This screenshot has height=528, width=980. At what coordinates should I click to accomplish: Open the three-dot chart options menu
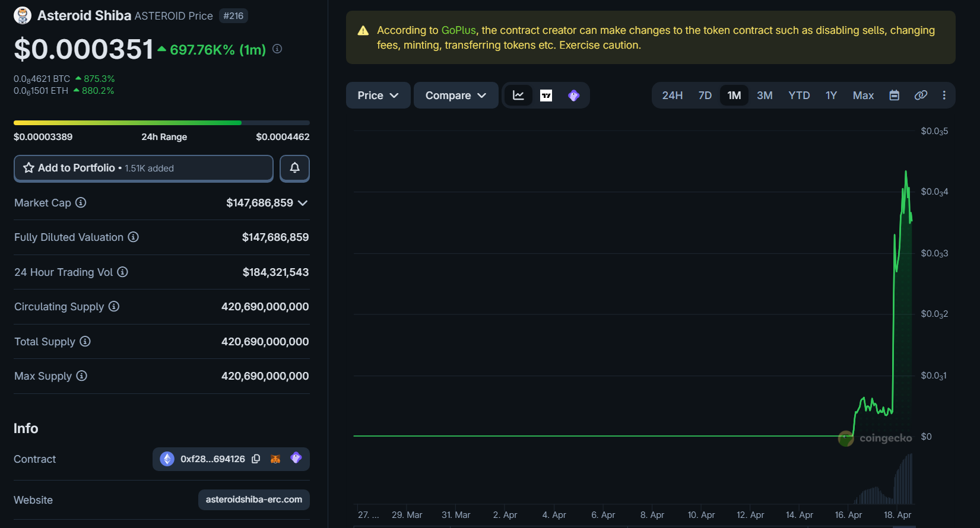(x=944, y=96)
